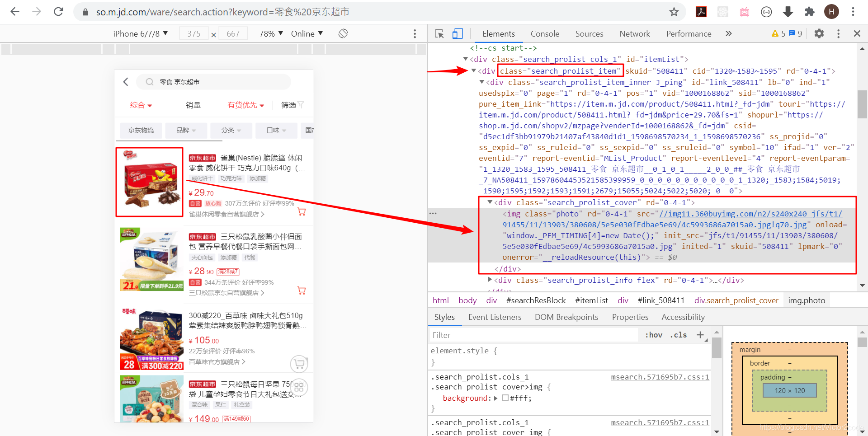This screenshot has width=868, height=436.
Task: Go back with browser back arrow
Action: click(15, 12)
